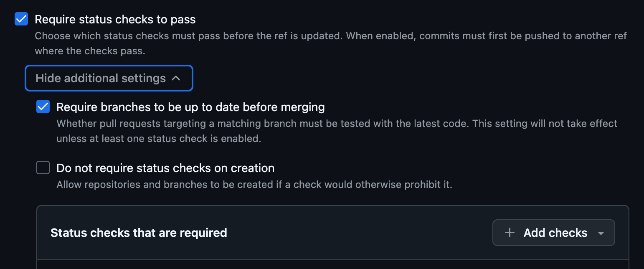Disable Require branches to be up to date checkbox
Image resolution: width=644 pixels, height=269 pixels.
43,107
